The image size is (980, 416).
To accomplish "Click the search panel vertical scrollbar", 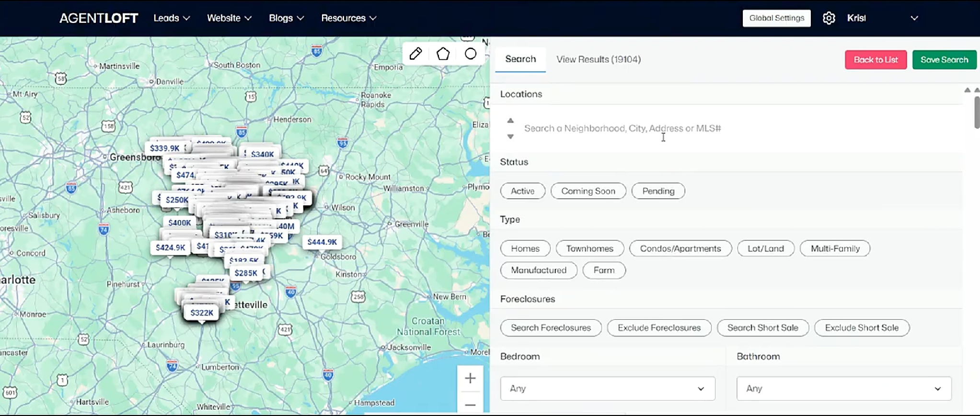I will [x=977, y=112].
